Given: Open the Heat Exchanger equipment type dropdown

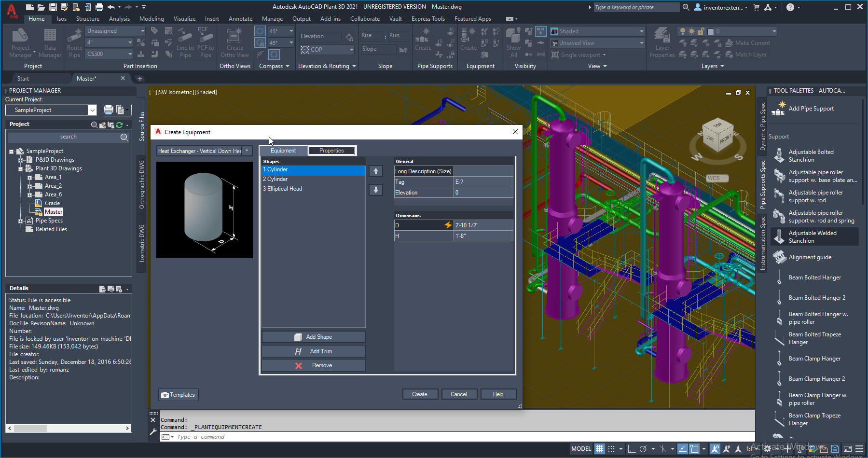Looking at the screenshot, I should click(247, 151).
